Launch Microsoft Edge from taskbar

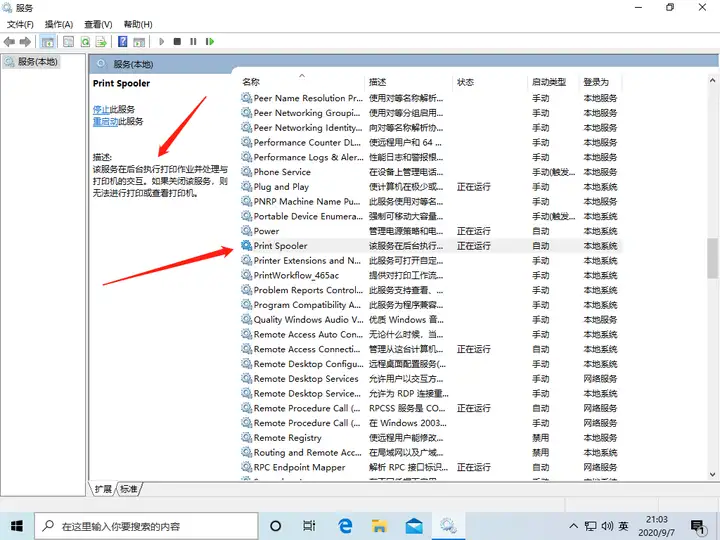345,526
